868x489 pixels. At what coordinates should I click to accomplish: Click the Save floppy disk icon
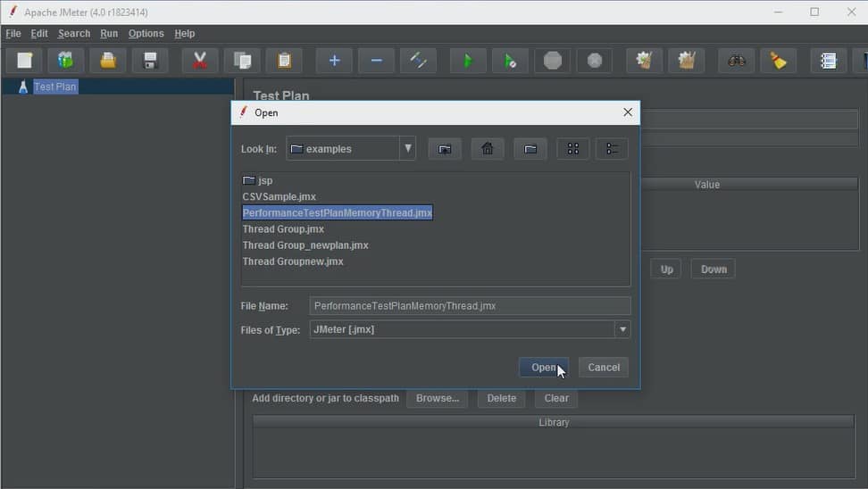click(x=150, y=61)
